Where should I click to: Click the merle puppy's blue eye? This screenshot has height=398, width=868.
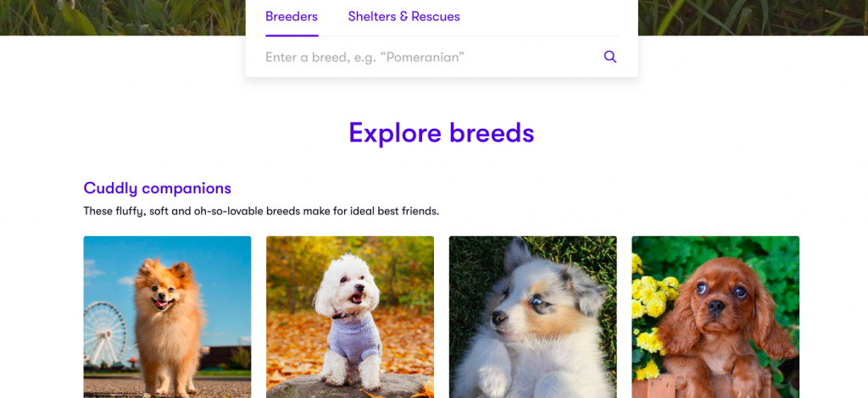pyautogui.click(x=536, y=300)
